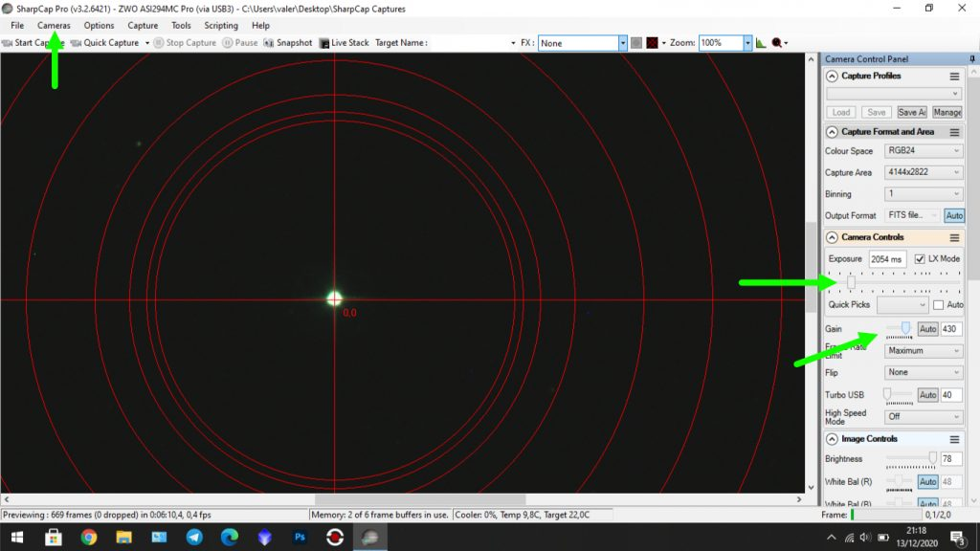This screenshot has width=980, height=551.
Task: Open the Scripting menu
Action: pos(221,26)
